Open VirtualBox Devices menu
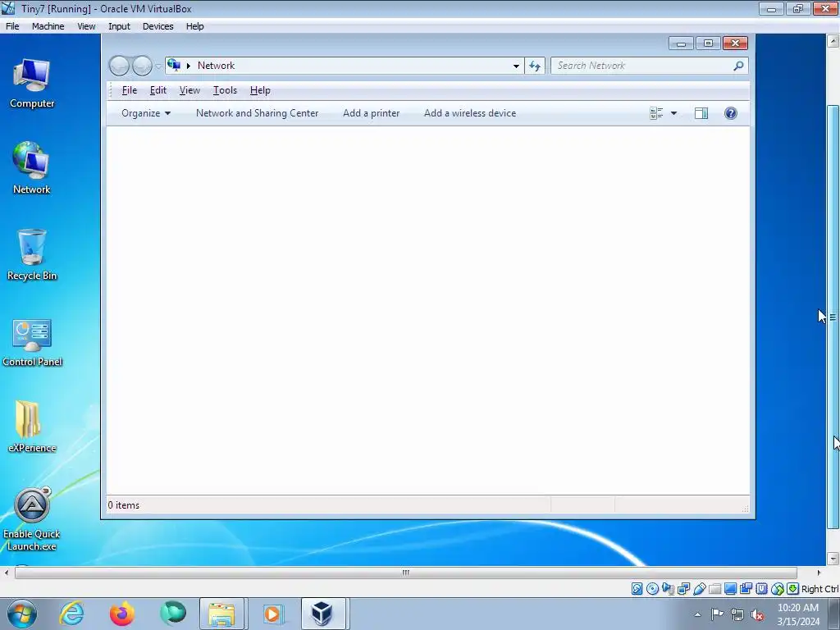The image size is (840, 630). (158, 26)
